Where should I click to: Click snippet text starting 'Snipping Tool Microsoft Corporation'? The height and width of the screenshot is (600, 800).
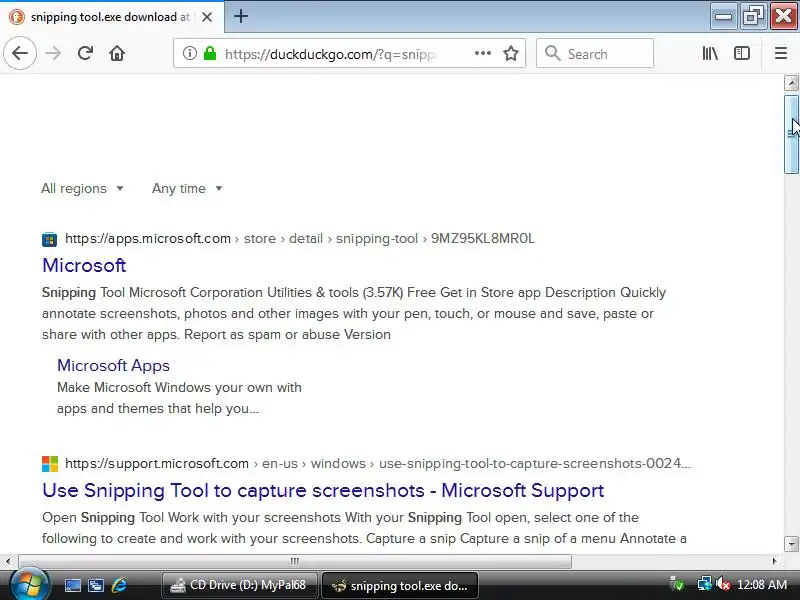(x=354, y=313)
